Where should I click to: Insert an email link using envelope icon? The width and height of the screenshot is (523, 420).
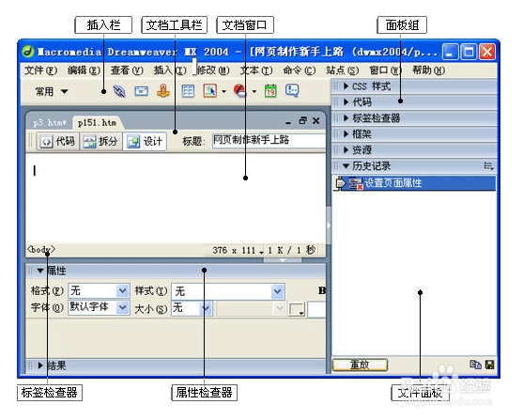[142, 91]
